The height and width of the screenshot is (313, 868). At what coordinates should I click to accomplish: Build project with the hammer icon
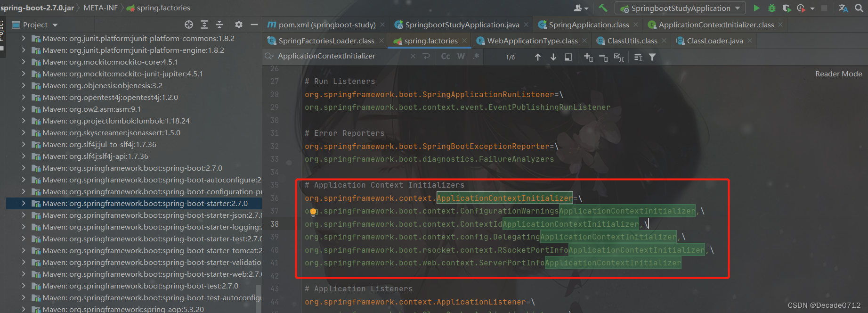pos(603,8)
